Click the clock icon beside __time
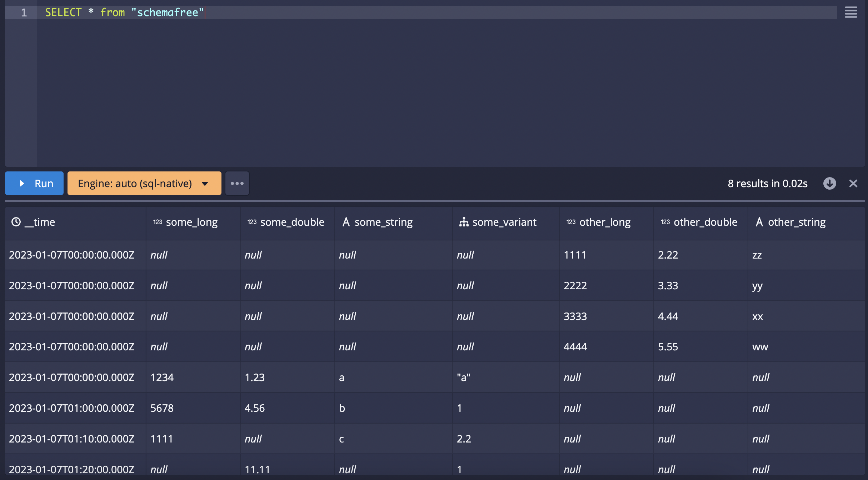 coord(16,222)
